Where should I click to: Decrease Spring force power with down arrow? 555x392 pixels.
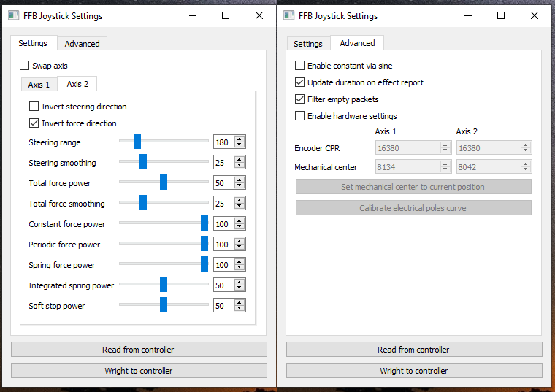tap(240, 267)
